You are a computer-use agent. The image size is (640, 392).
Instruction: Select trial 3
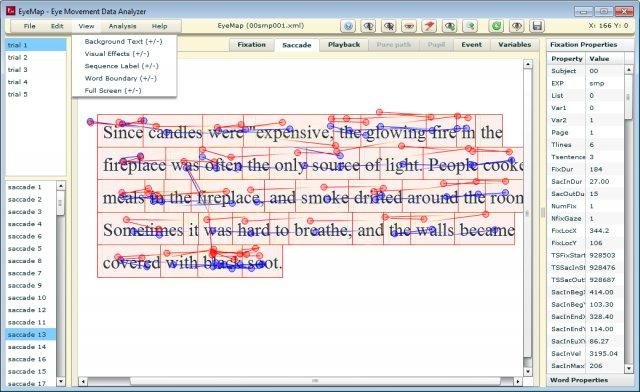pos(36,69)
